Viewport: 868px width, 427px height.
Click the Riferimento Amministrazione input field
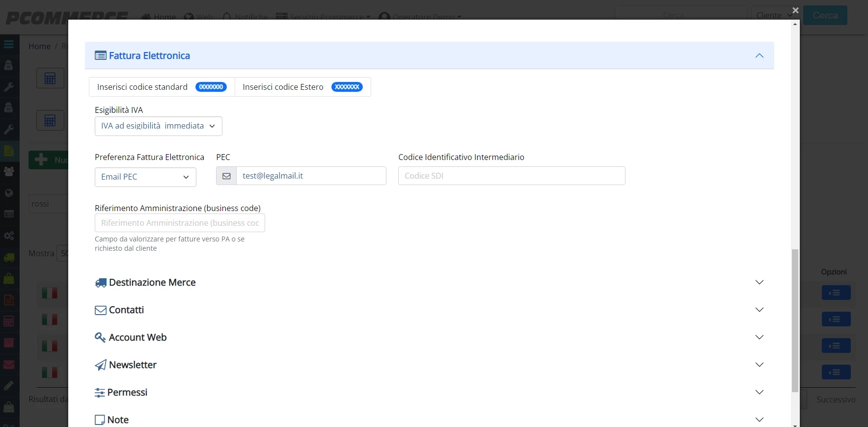(x=180, y=223)
